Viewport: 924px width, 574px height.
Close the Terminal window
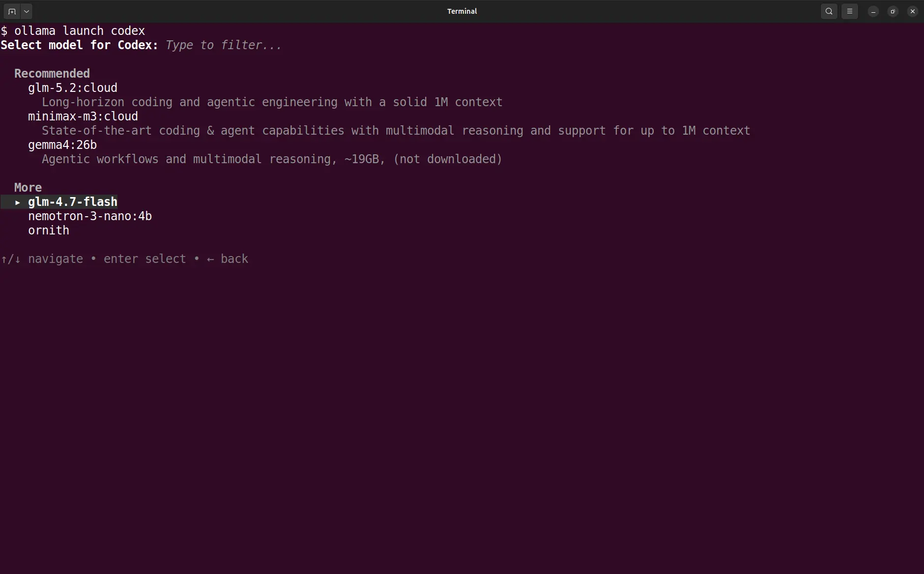click(912, 11)
